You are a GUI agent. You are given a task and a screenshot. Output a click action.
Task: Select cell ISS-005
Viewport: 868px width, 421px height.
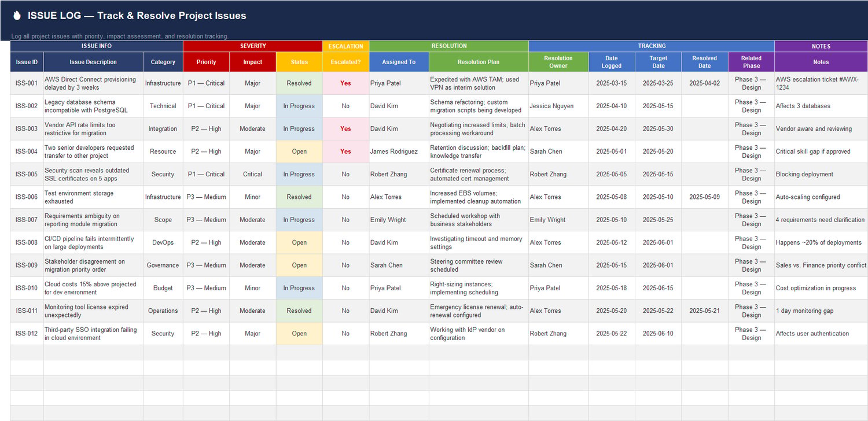click(27, 174)
